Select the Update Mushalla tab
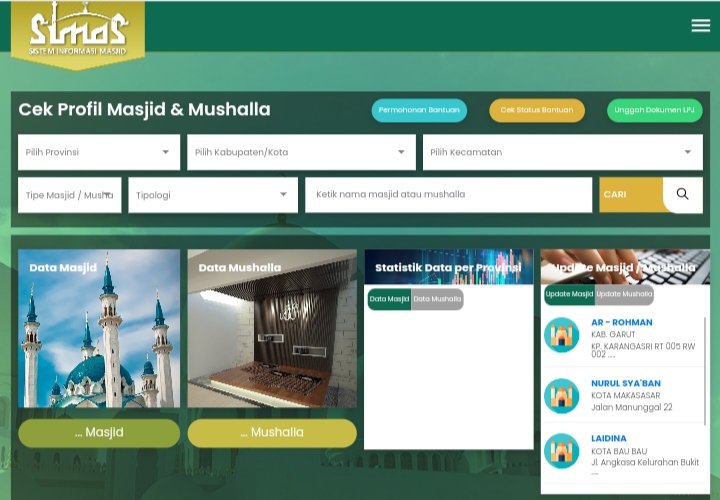720x500 pixels. [624, 294]
